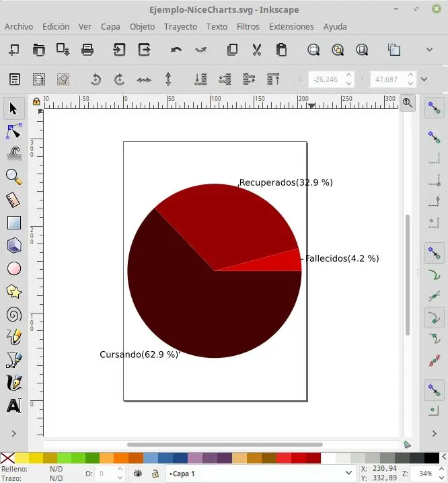This screenshot has width=448, height=483.
Task: Undo the last action
Action: [176, 50]
